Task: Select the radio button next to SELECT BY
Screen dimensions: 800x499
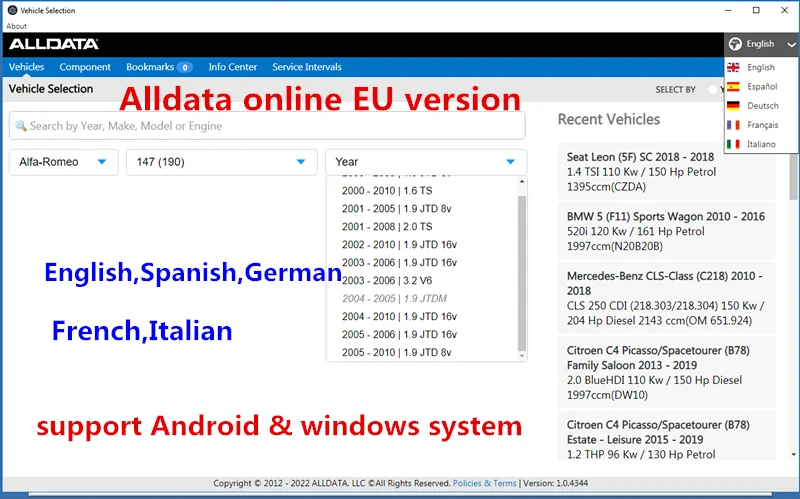Action: pyautogui.click(x=712, y=89)
